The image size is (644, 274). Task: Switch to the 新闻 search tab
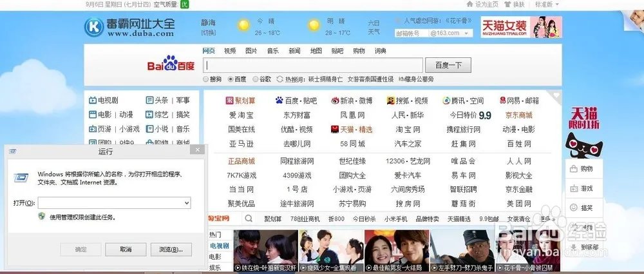tap(294, 51)
